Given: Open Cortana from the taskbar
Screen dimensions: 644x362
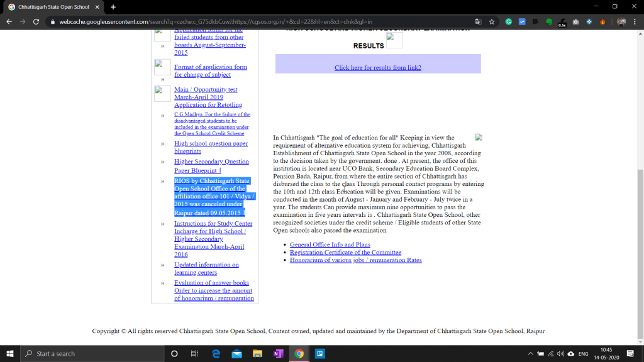Looking at the screenshot, I should click(x=174, y=353).
